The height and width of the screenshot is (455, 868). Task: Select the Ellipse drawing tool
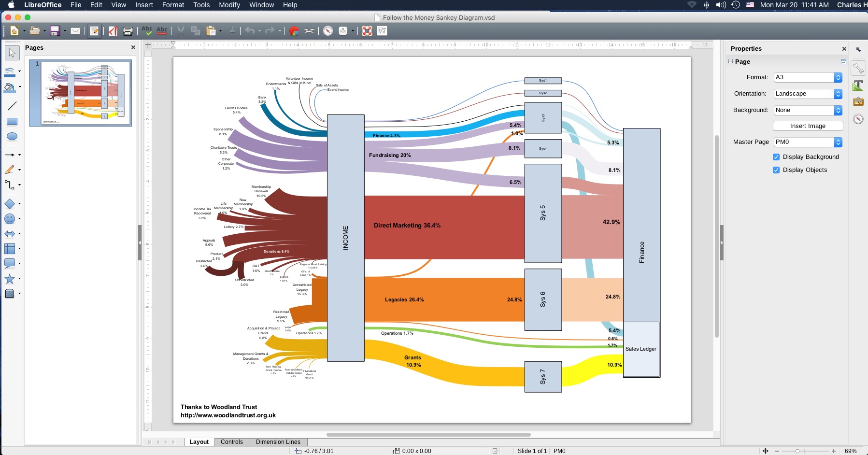tap(12, 137)
